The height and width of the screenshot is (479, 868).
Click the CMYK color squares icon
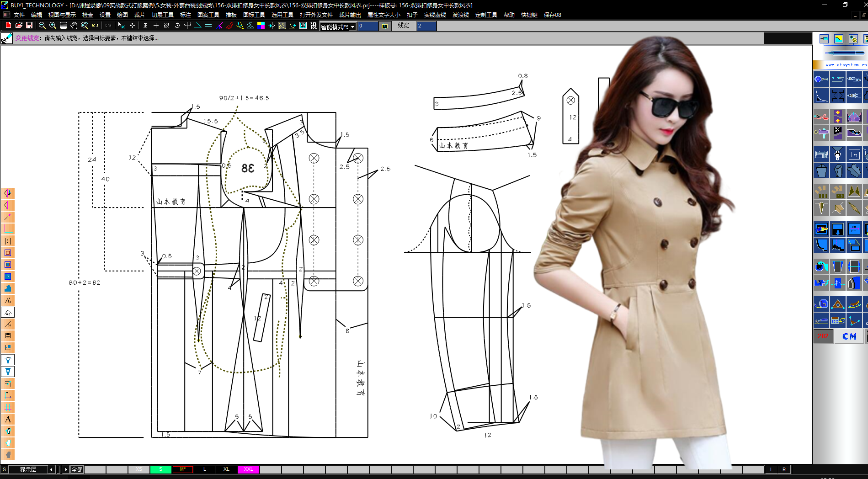261,26
